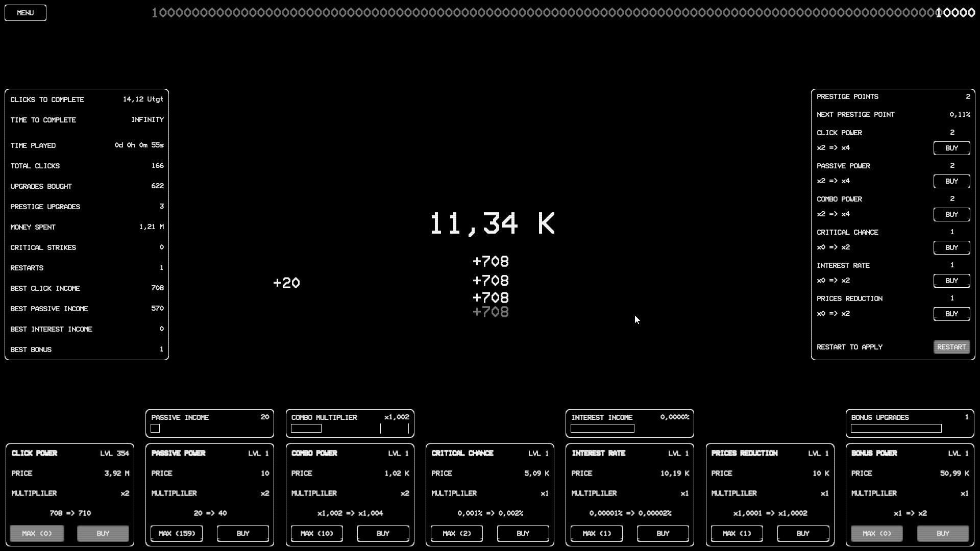Buy a Click Power level
The width and height of the screenshot is (980, 551).
point(103,534)
